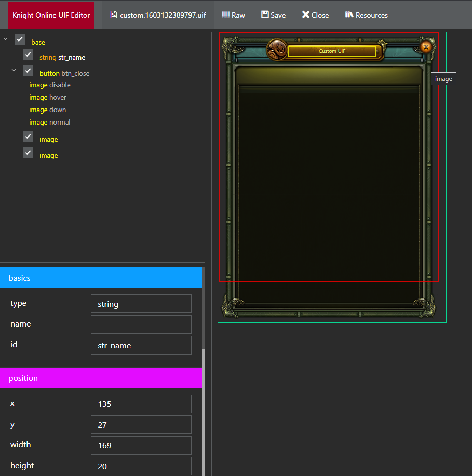Focus the type field showing string
The width and height of the screenshot is (472, 476).
point(141,304)
